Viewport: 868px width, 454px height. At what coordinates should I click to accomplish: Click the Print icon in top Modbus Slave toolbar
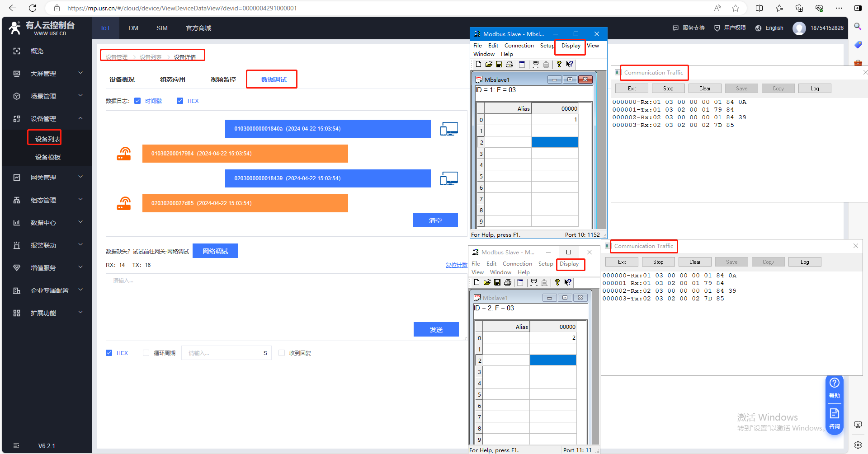tap(509, 64)
